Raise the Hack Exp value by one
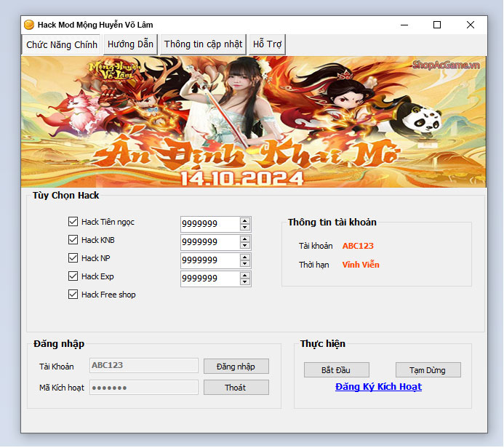This screenshot has width=504, height=448. point(245,276)
